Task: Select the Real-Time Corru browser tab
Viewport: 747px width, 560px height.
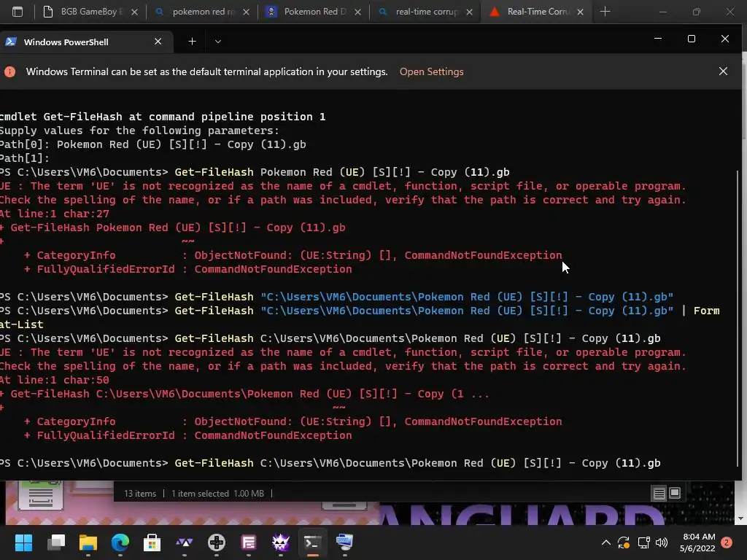Action: (536, 12)
